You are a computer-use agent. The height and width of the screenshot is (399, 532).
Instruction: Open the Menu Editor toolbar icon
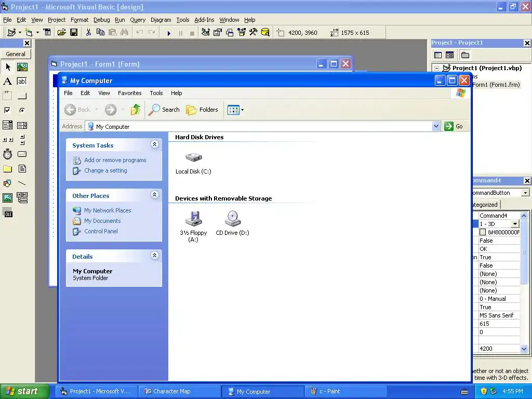(x=47, y=33)
